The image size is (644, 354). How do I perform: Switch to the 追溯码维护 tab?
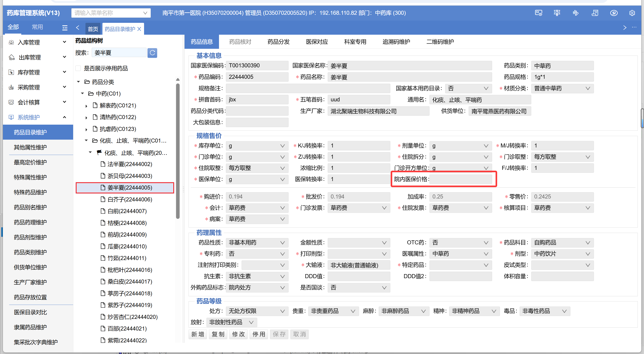[396, 42]
